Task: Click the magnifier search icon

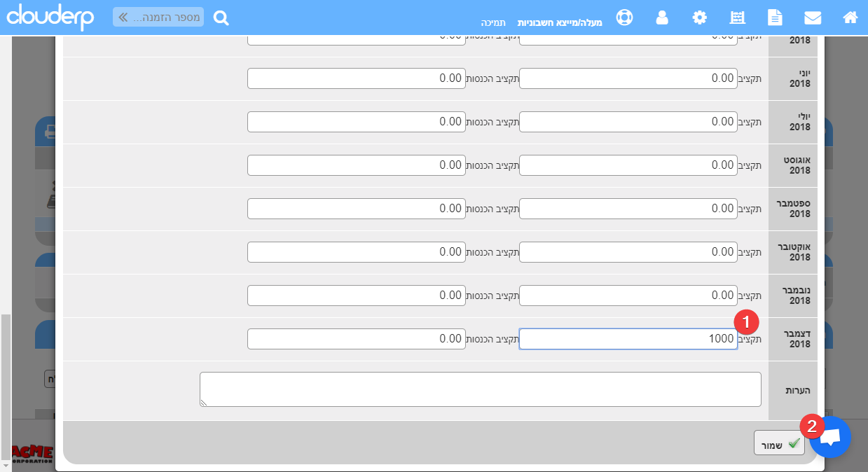Action: point(221,18)
